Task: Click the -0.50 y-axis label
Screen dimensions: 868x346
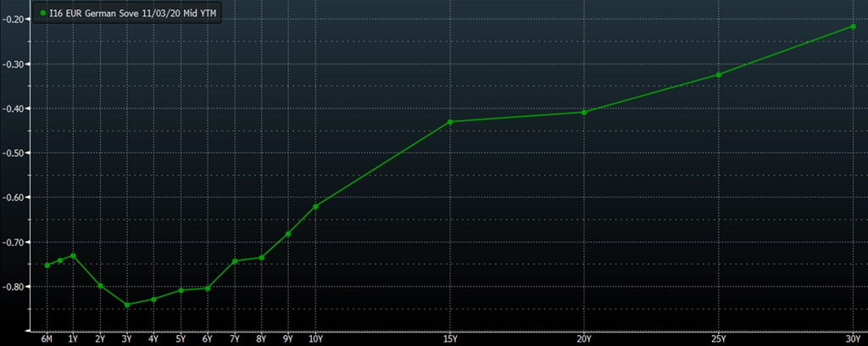Action: click(12, 153)
